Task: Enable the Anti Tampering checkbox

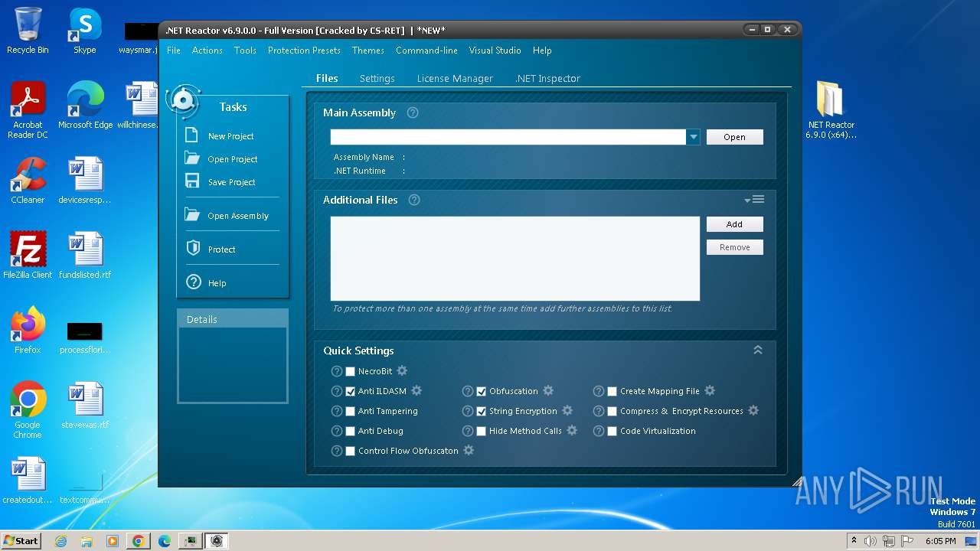Action: pyautogui.click(x=351, y=411)
